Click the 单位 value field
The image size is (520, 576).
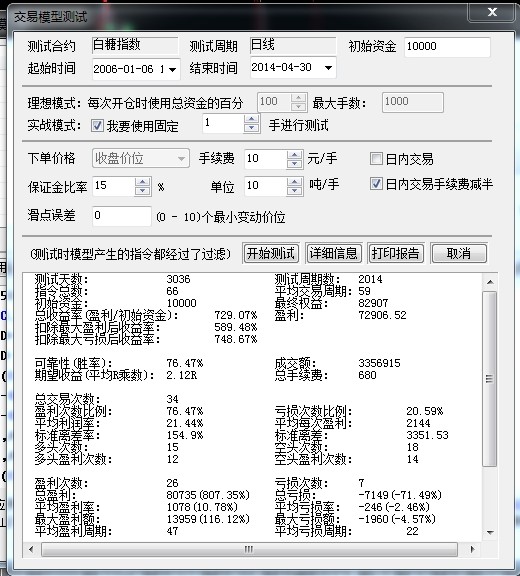(x=266, y=186)
